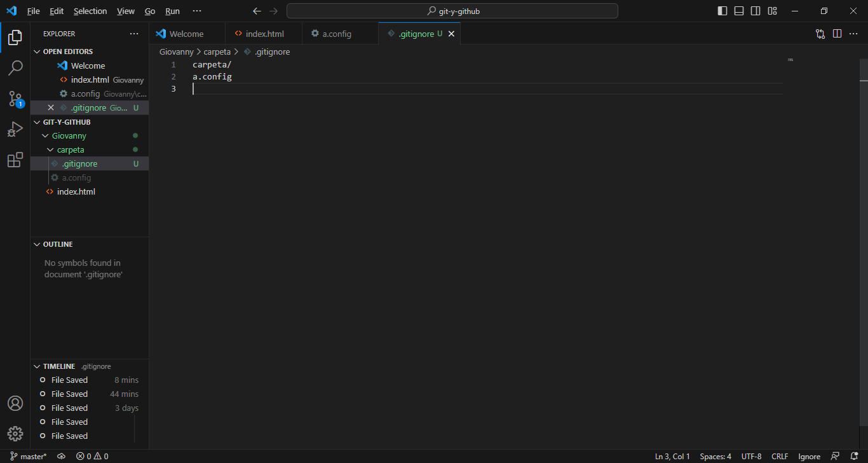Collapse the carpeta folder
Screen dimensions: 868x463
click(90, 149)
